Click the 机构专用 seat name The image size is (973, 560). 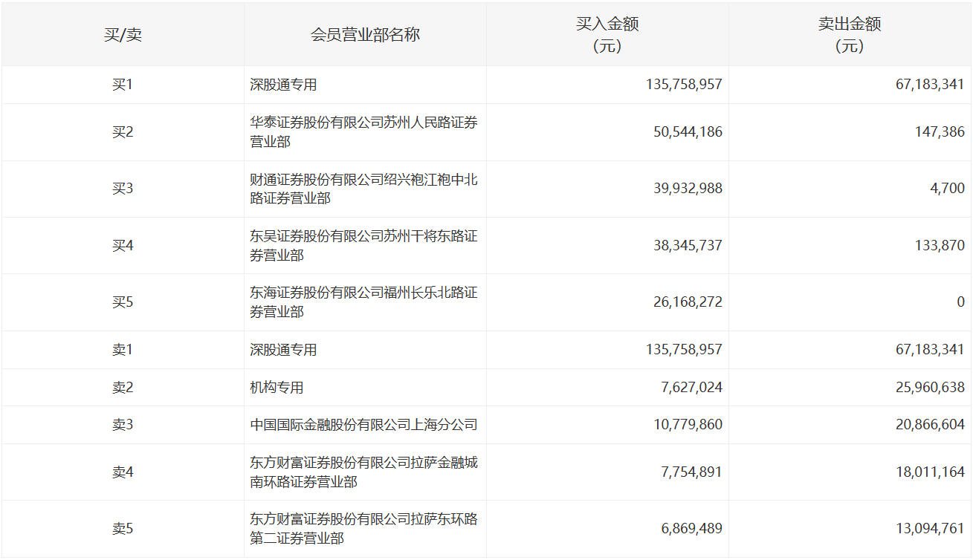click(277, 388)
